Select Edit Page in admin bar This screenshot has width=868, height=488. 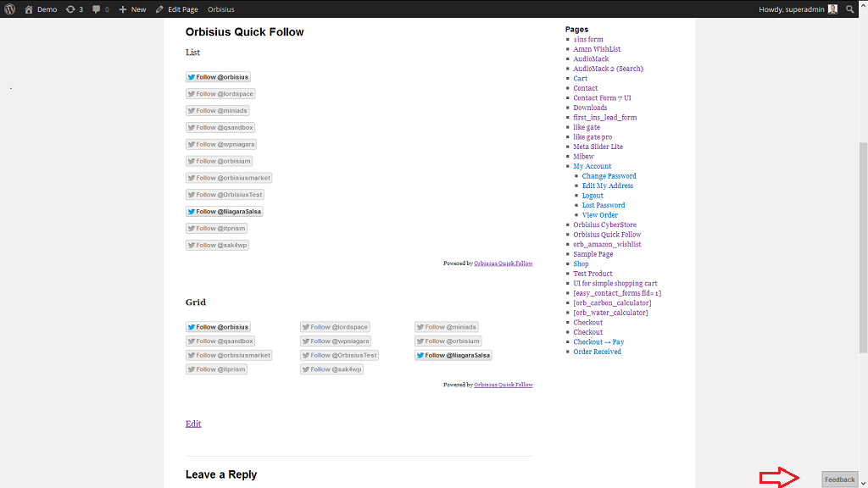tap(176, 8)
